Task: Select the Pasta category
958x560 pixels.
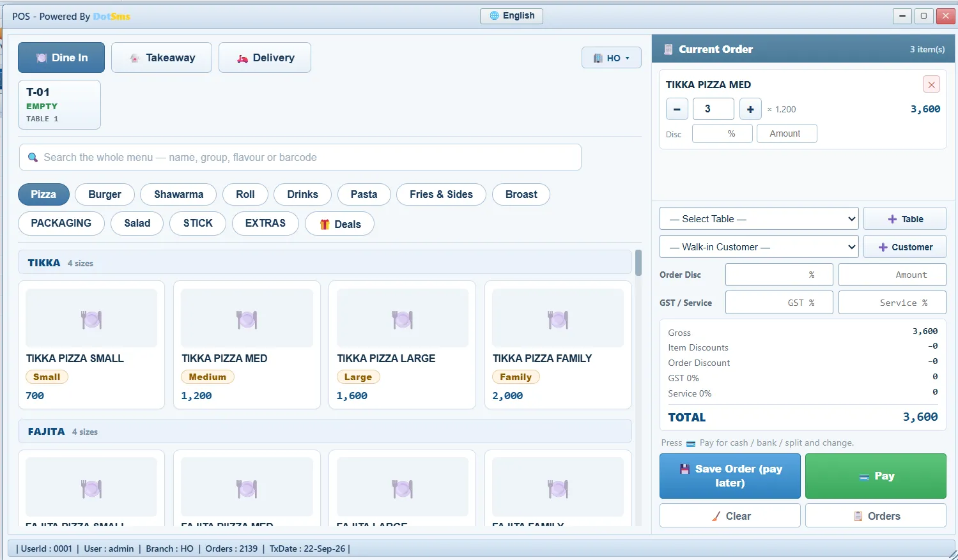Action: [364, 194]
